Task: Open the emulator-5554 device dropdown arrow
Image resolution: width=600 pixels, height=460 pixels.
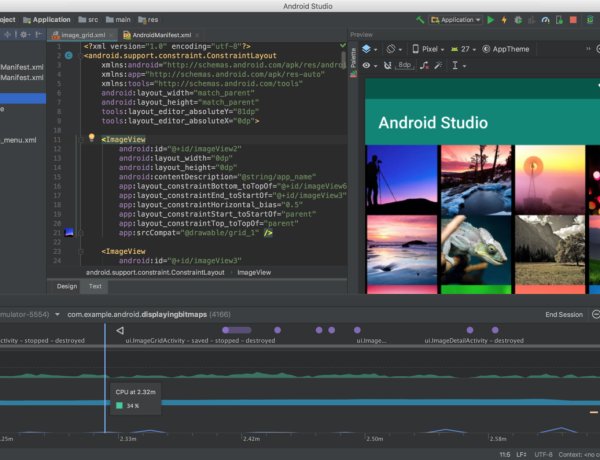Action: pyautogui.click(x=57, y=315)
